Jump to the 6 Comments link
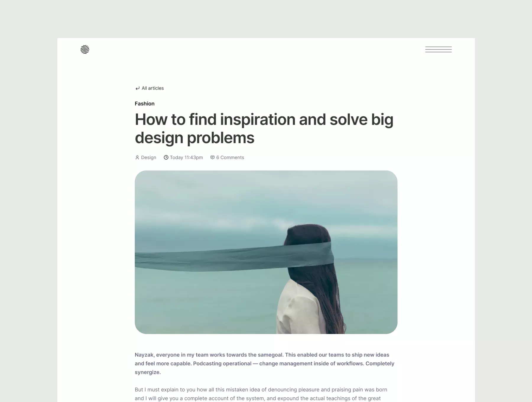 pos(230,158)
